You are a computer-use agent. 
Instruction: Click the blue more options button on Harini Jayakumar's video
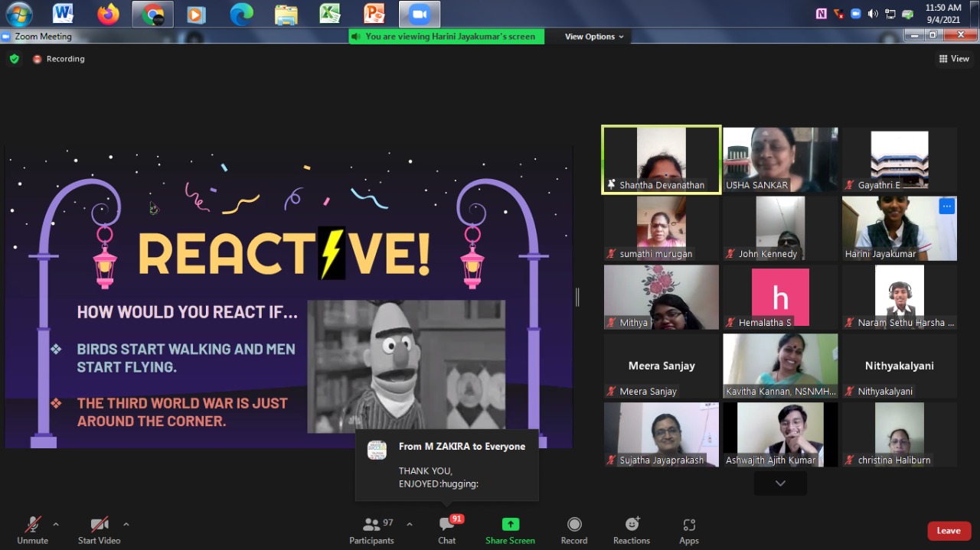click(946, 206)
